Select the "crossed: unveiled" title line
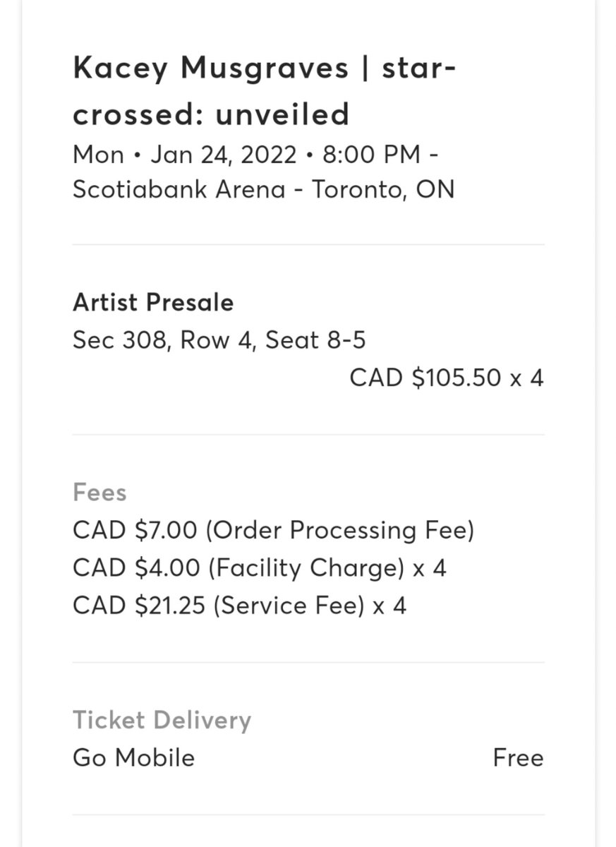616x847 pixels. coord(210,114)
